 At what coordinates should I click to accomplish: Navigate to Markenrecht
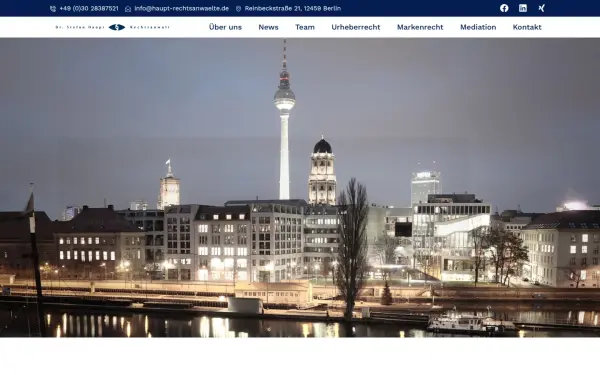420,27
